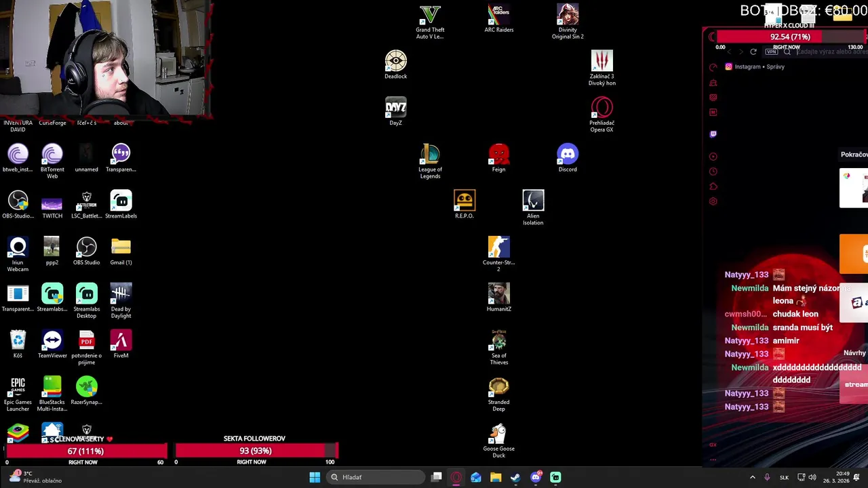Open the player icon in Opera GX sidebar
The width and height of the screenshot is (868, 488).
[713, 157]
